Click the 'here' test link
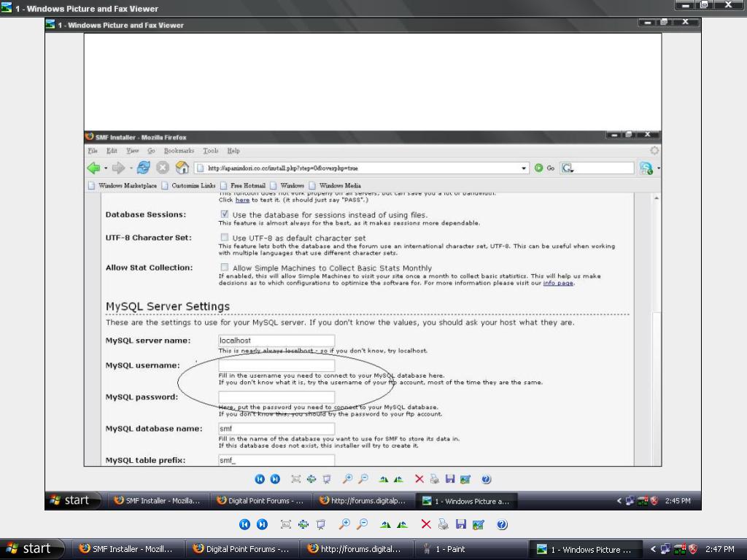The height and width of the screenshot is (560, 747). [x=242, y=200]
